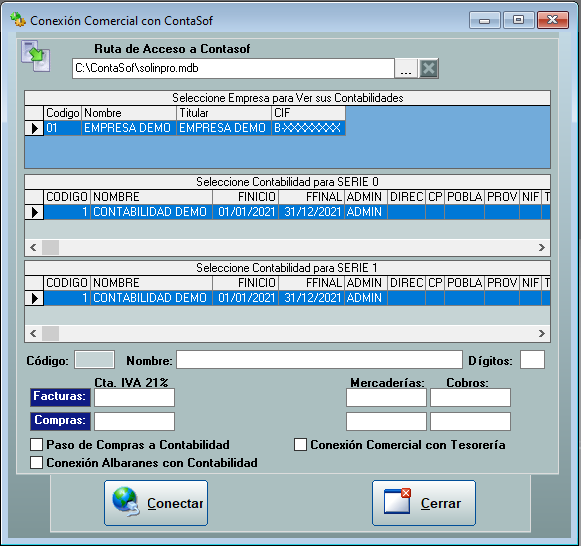
Task: Maximize the Conexión Comercial window
Action: point(519,20)
